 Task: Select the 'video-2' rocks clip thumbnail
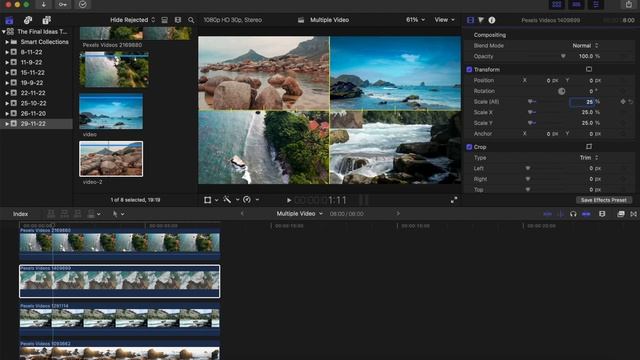[111, 159]
